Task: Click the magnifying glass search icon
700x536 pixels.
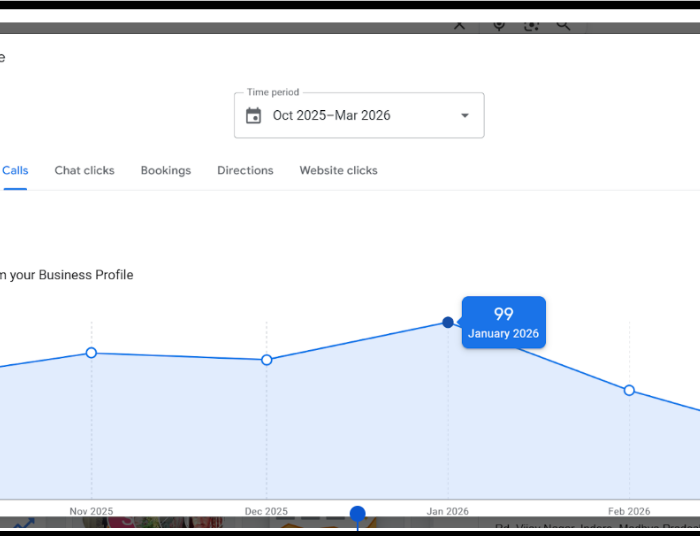Action: point(564,25)
